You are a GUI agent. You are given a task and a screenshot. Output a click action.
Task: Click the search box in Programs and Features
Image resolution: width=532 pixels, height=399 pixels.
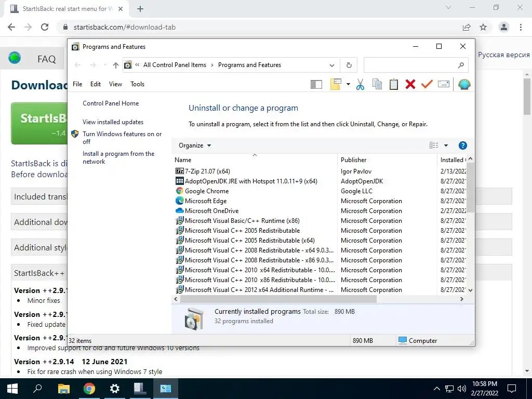click(416, 65)
